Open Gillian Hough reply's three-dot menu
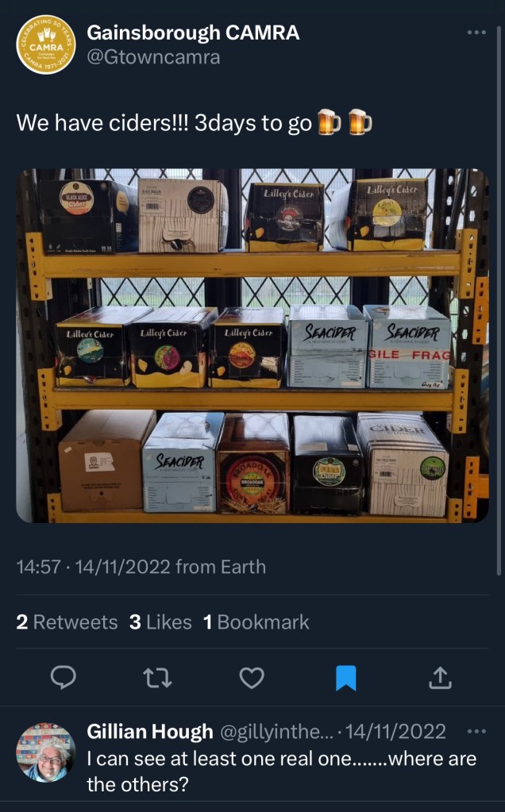This screenshot has width=505, height=812. click(x=476, y=731)
